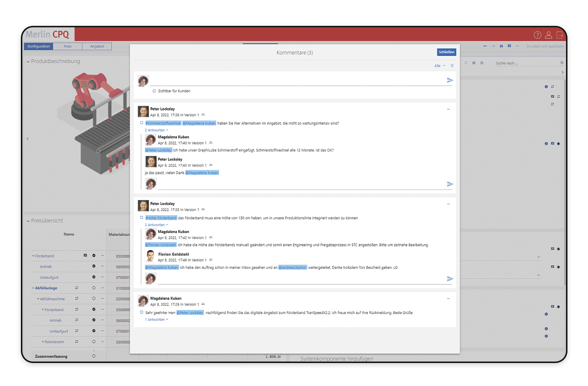Collapse the Preisübersicht section

[28, 221]
